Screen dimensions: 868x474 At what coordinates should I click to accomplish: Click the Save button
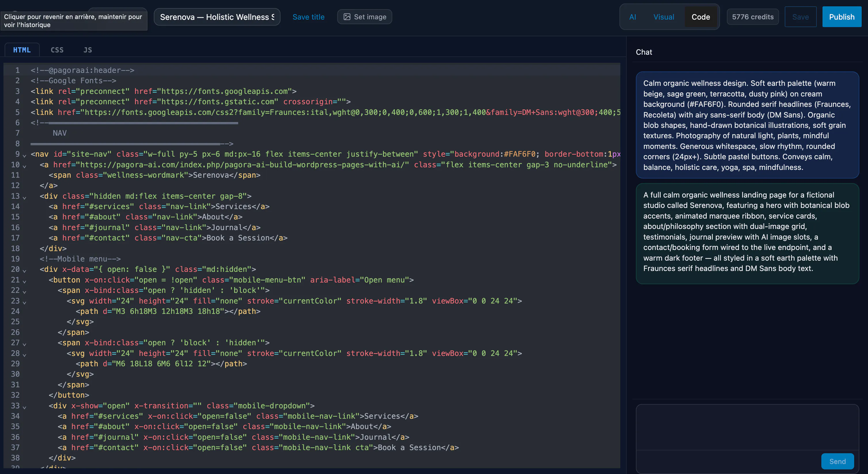pos(800,17)
